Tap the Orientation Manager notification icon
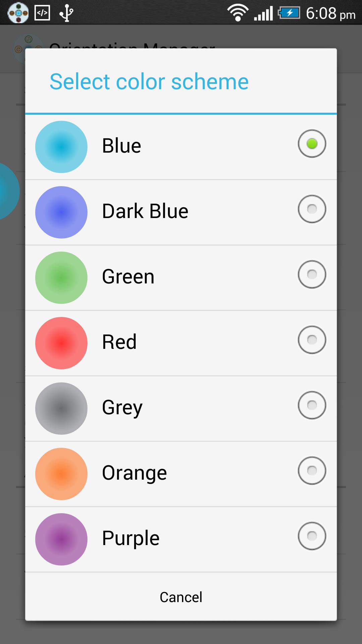This screenshot has width=362, height=644. [18, 13]
